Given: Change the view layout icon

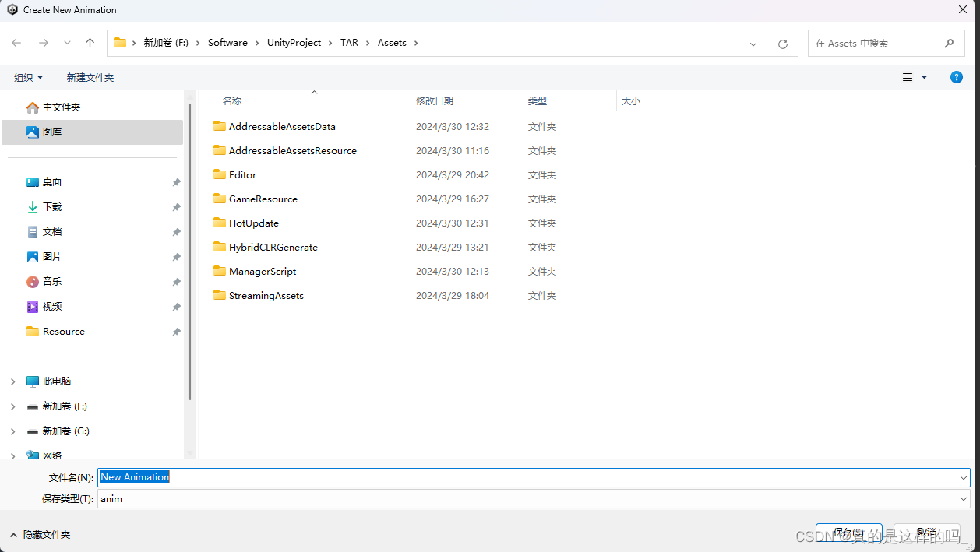Looking at the screenshot, I should (908, 77).
